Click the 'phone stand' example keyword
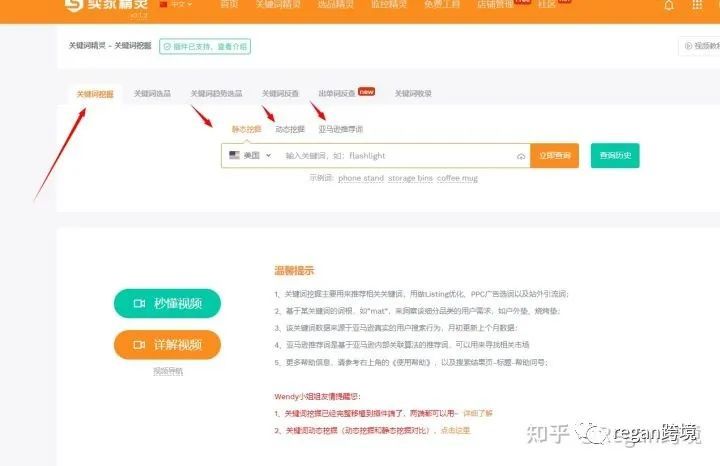 (361, 178)
